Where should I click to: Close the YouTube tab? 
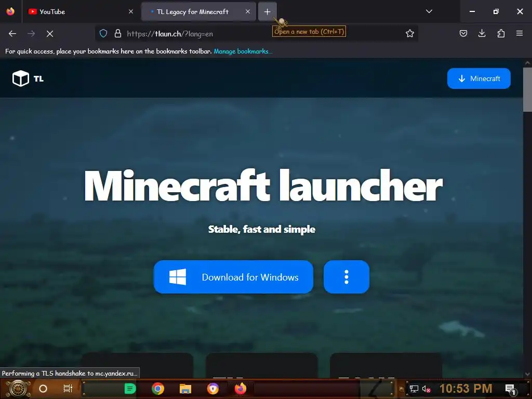tap(131, 11)
